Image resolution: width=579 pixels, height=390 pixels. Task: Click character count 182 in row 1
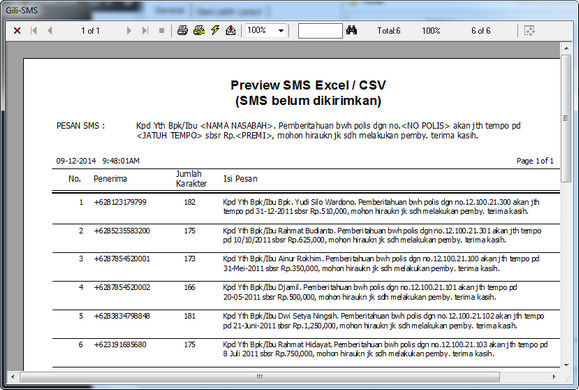(190, 202)
